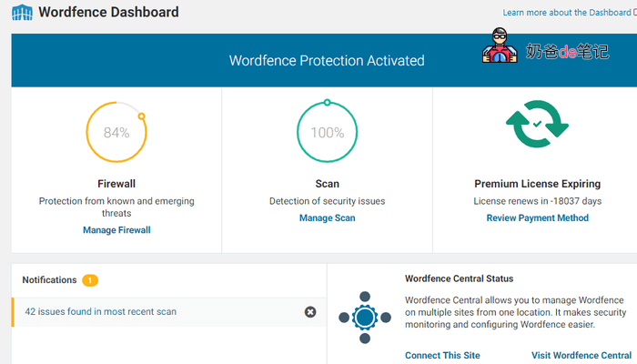This screenshot has height=364, width=637.
Task: Click the Premium License Expiring heading
Action: click(x=537, y=184)
